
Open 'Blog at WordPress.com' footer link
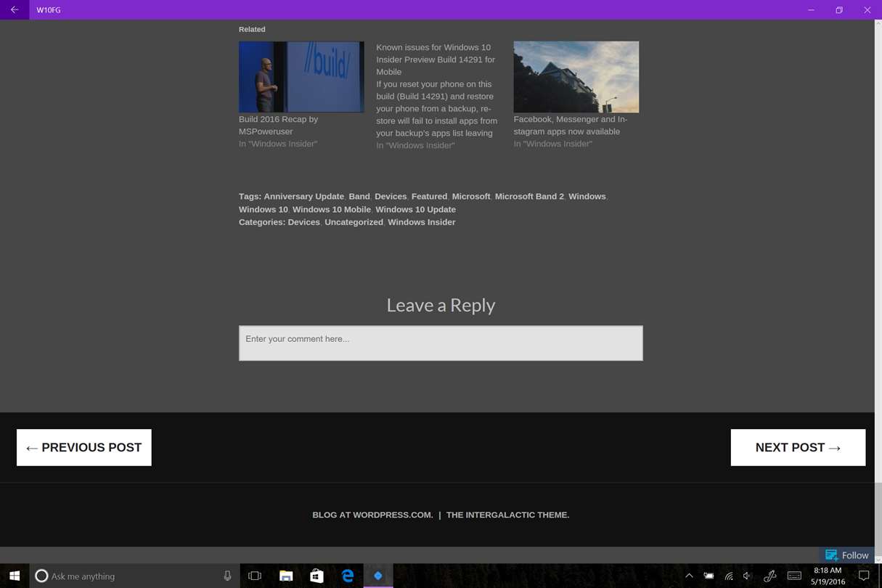pos(372,515)
